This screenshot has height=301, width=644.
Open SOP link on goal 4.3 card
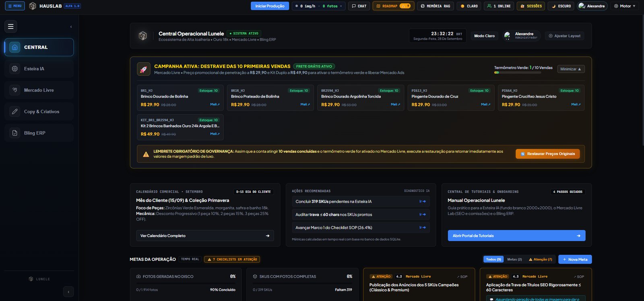click(579, 277)
